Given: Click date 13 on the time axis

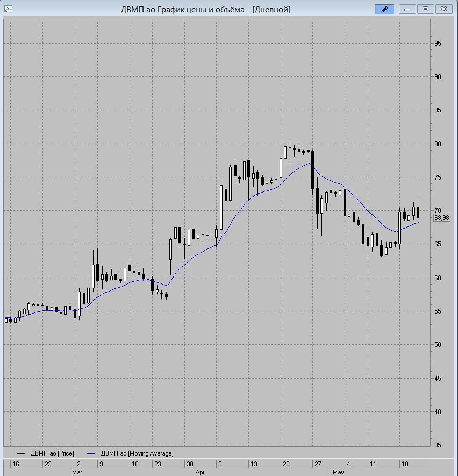Looking at the screenshot, I should (254, 464).
